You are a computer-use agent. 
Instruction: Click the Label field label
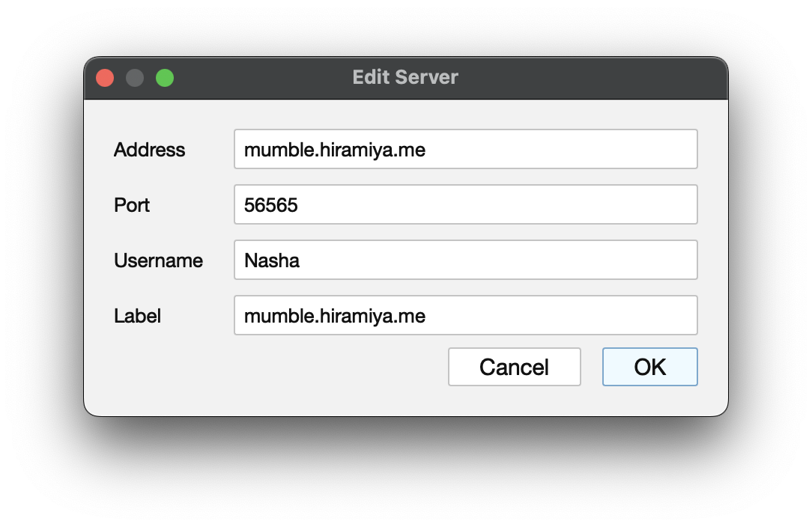point(137,316)
